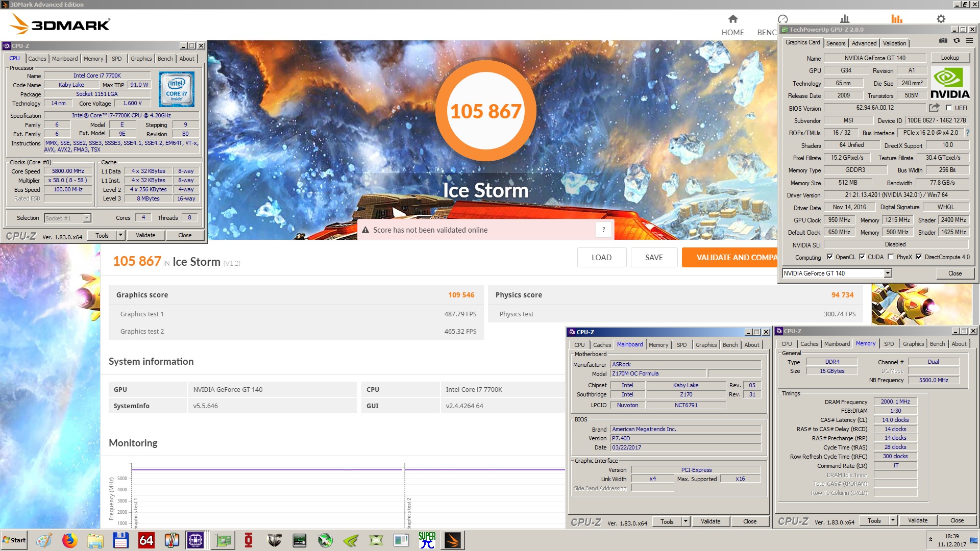Switch to 3DMark taskbar icon
Viewport: 980px width, 551px height.
(x=453, y=540)
